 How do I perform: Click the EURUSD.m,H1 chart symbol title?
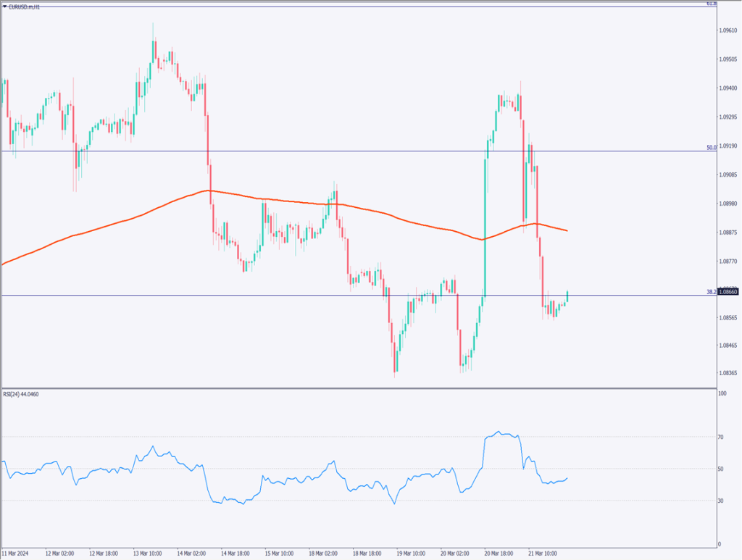23,6
